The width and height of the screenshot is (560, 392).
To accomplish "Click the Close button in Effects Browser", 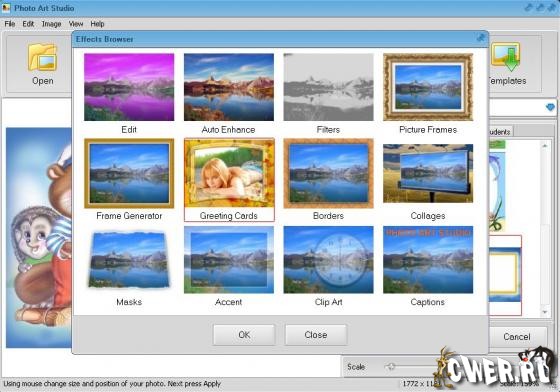I will [316, 335].
